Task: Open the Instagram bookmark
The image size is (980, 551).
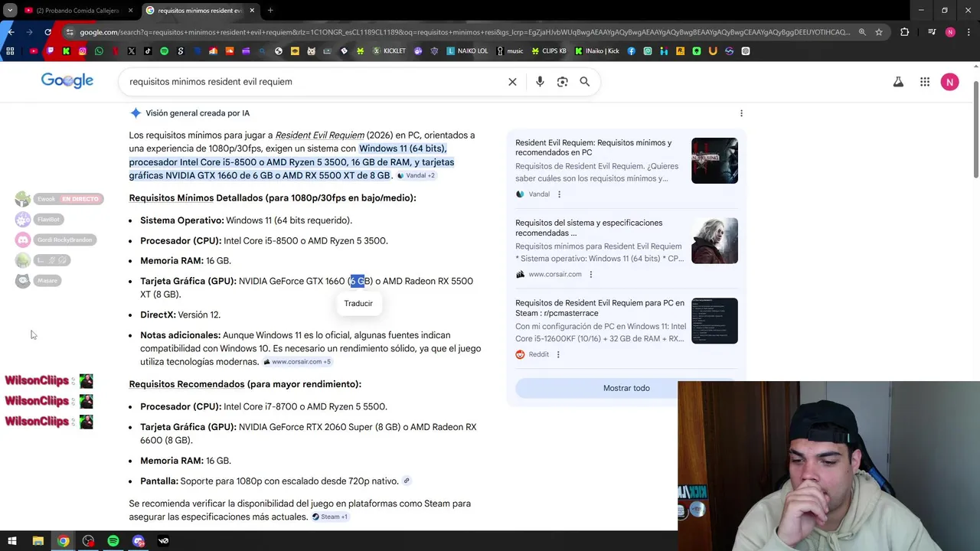Action: point(83,51)
